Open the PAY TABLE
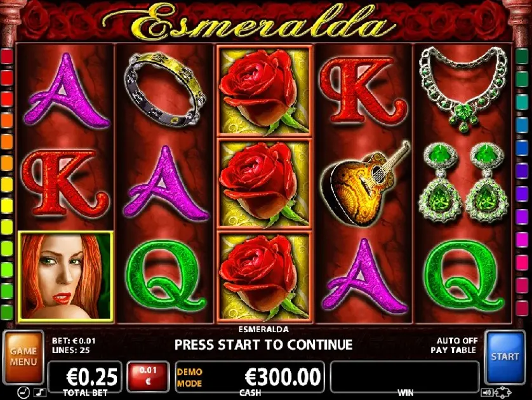The width and height of the screenshot is (532, 400). (x=453, y=350)
